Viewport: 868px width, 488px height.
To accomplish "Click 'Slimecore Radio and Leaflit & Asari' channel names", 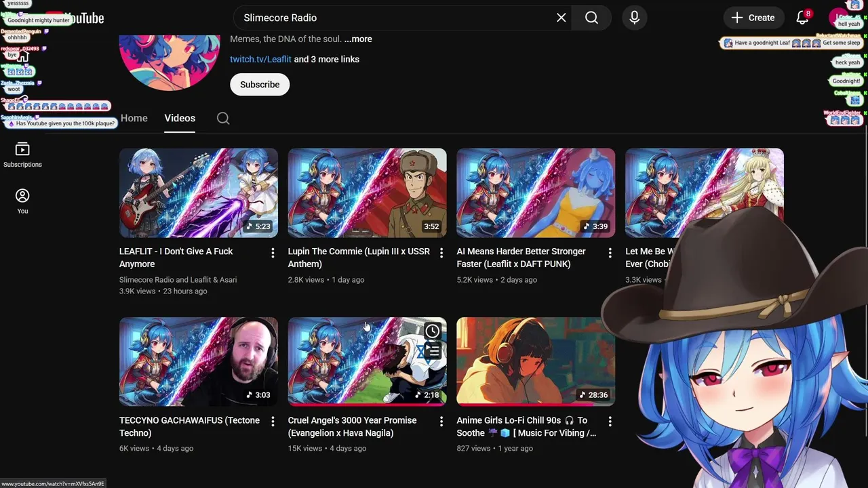I will (178, 279).
